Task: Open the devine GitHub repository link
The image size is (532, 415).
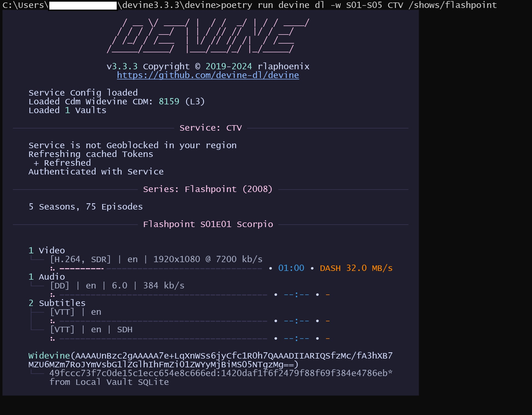Action: click(x=208, y=75)
